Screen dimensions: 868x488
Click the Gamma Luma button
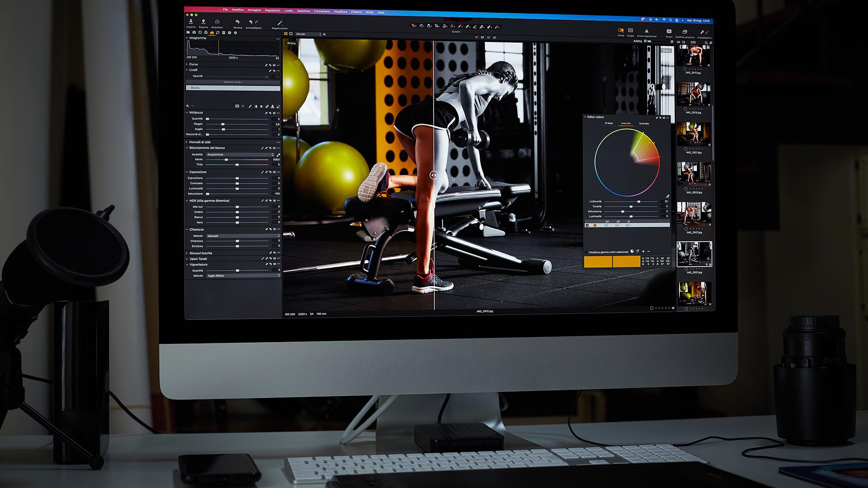(x=233, y=82)
